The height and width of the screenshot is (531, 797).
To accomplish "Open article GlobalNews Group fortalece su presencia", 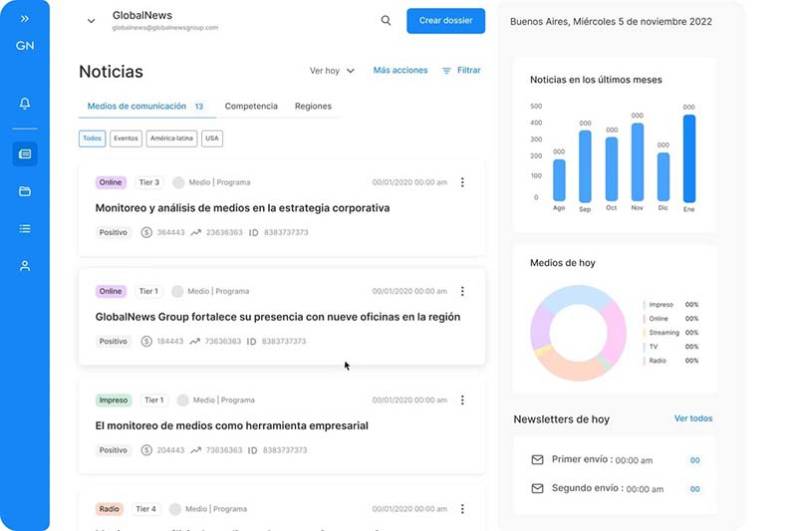I will (278, 317).
